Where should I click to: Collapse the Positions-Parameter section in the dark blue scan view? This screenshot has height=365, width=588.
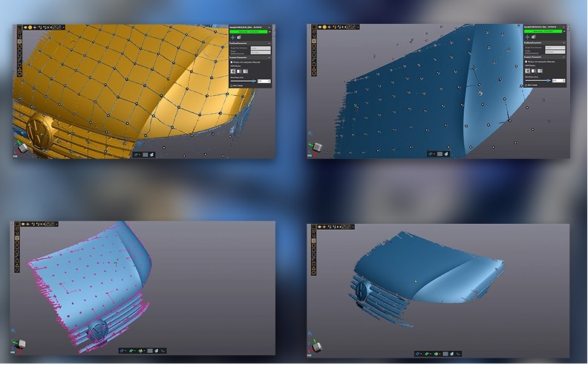pyautogui.click(x=563, y=43)
